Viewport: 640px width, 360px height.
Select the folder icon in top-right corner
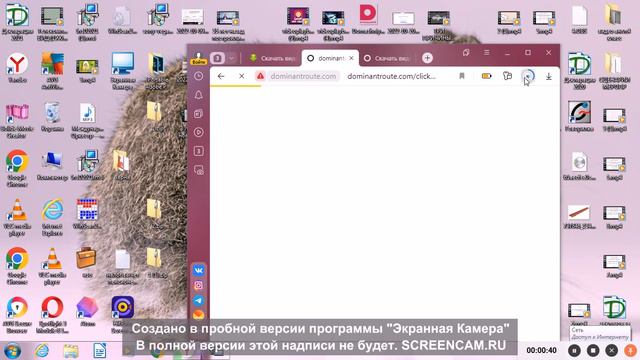click(613, 22)
